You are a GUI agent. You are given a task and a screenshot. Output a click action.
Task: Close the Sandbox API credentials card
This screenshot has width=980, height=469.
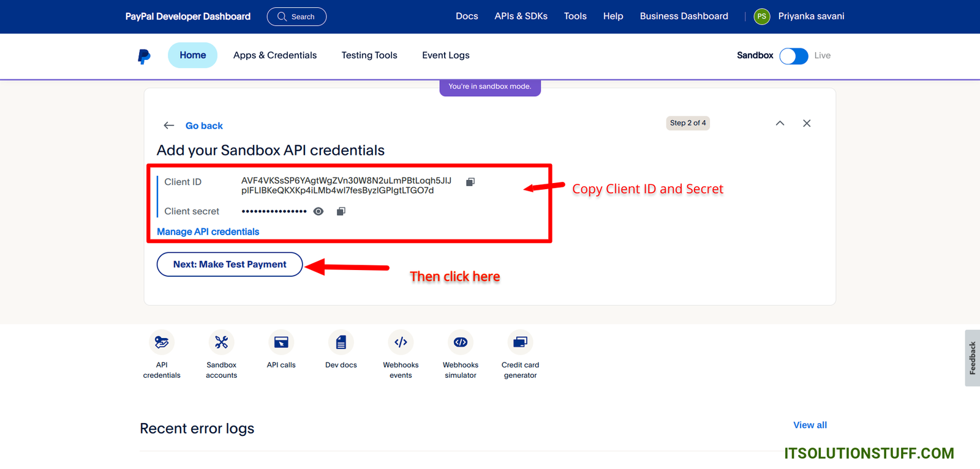[807, 123]
